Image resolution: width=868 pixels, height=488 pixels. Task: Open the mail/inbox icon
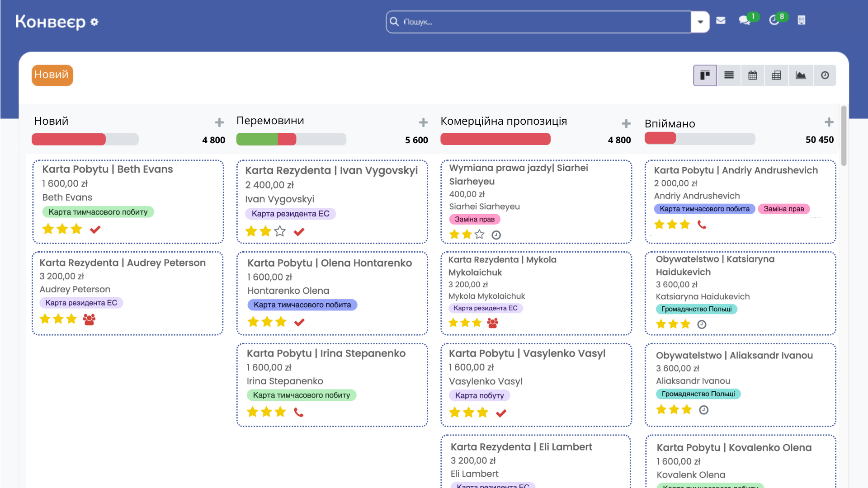(x=721, y=20)
